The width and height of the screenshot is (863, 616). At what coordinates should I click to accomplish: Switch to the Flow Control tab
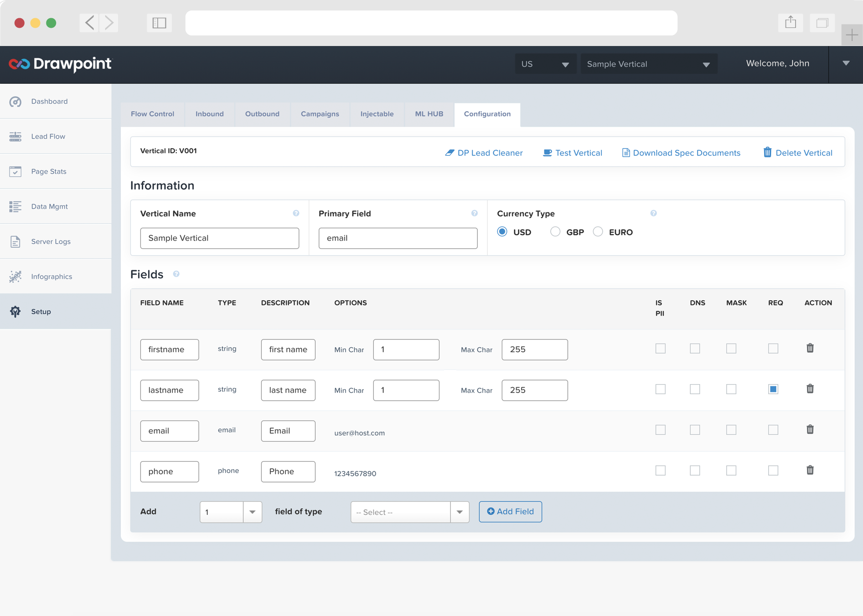tap(152, 114)
